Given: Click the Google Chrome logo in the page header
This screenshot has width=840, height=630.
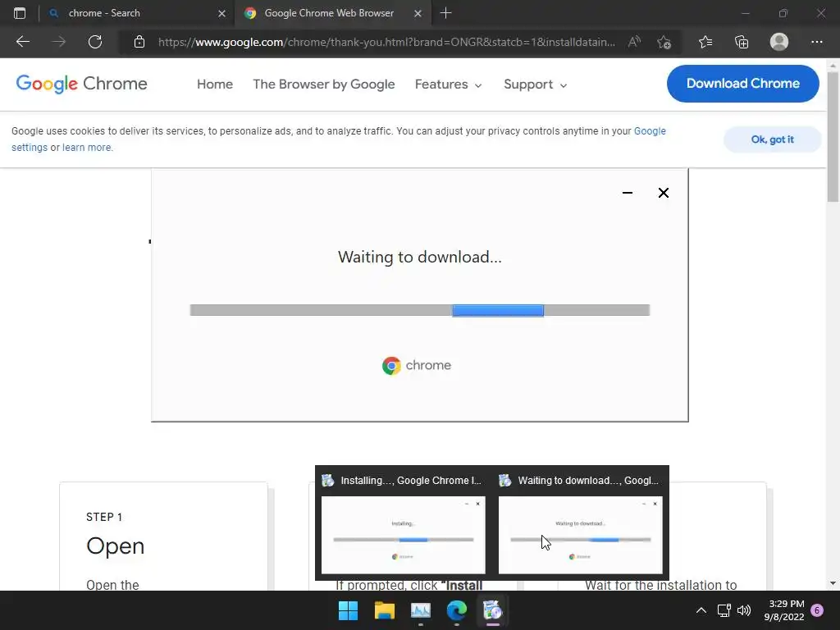Looking at the screenshot, I should [x=81, y=84].
